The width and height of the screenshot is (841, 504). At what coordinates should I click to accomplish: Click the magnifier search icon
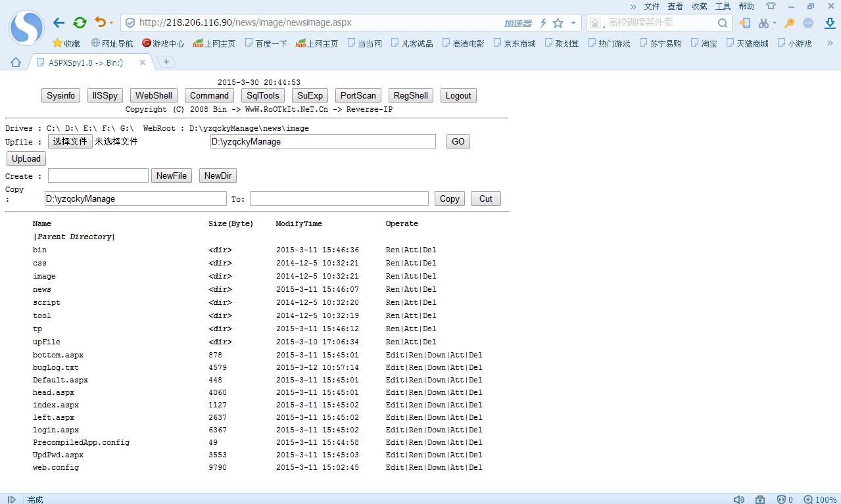point(723,23)
